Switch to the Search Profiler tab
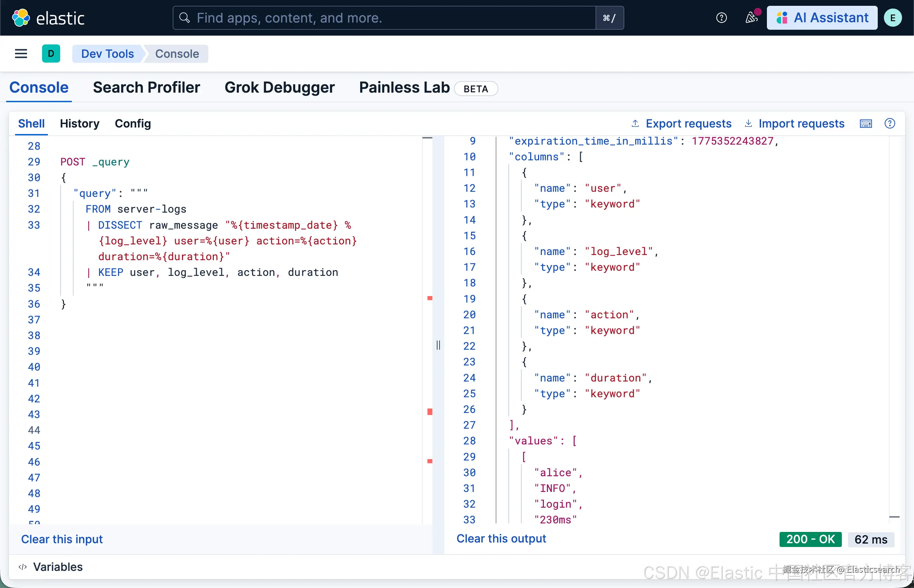Screen dimensions: 914x588 tap(146, 88)
